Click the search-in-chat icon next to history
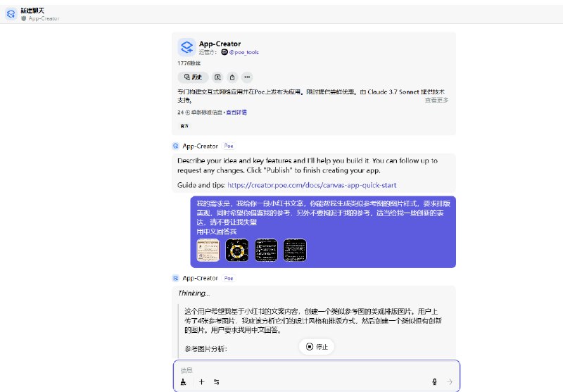This screenshot has width=563, height=392. (x=217, y=77)
